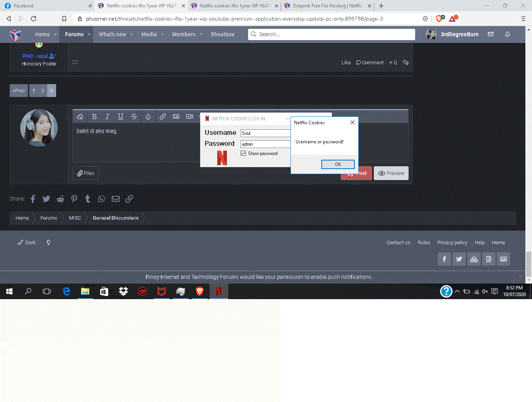Screen dimensions: 532x402
Task: Go to page 1 of thread
Action: click(x=33, y=90)
